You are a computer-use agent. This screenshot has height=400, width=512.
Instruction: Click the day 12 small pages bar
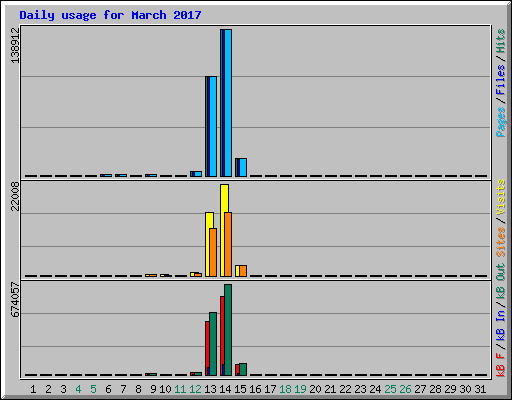tap(198, 174)
